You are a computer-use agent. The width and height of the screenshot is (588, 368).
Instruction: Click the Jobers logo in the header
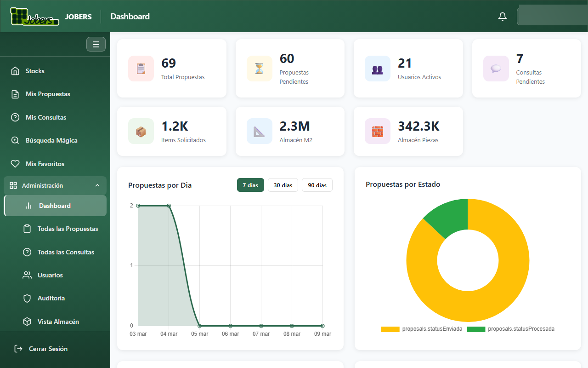34,16
